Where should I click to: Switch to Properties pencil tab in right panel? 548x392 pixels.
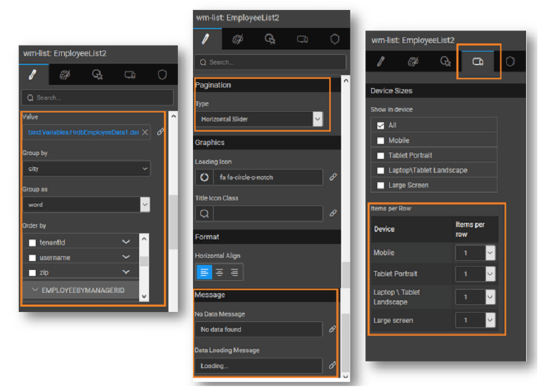[x=381, y=61]
